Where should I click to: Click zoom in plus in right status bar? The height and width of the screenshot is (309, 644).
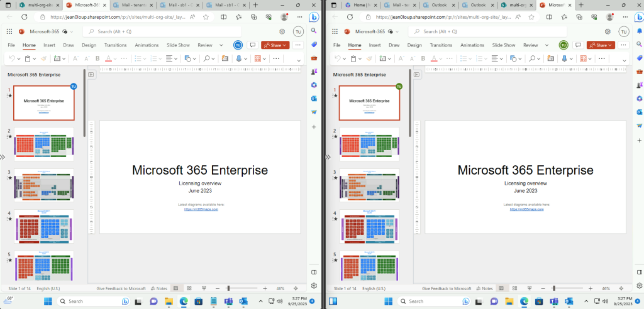(x=590, y=288)
